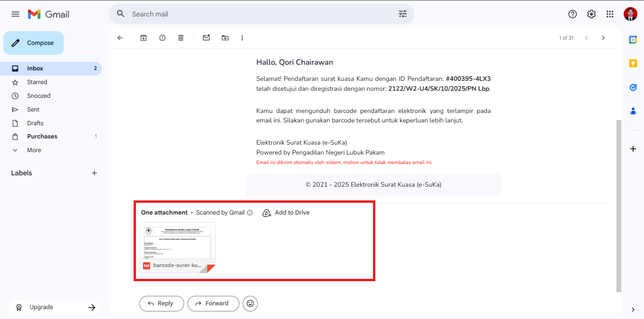
Task: Show search options in the search bar
Action: click(403, 14)
